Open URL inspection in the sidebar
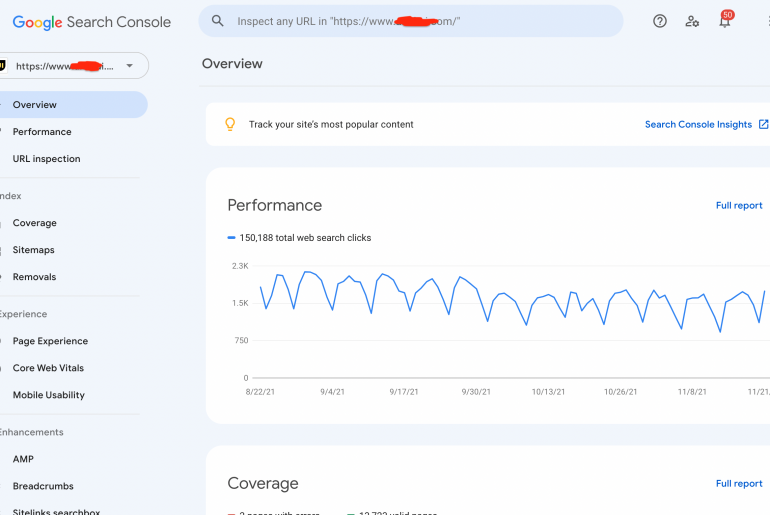This screenshot has height=515, width=770. [x=46, y=159]
